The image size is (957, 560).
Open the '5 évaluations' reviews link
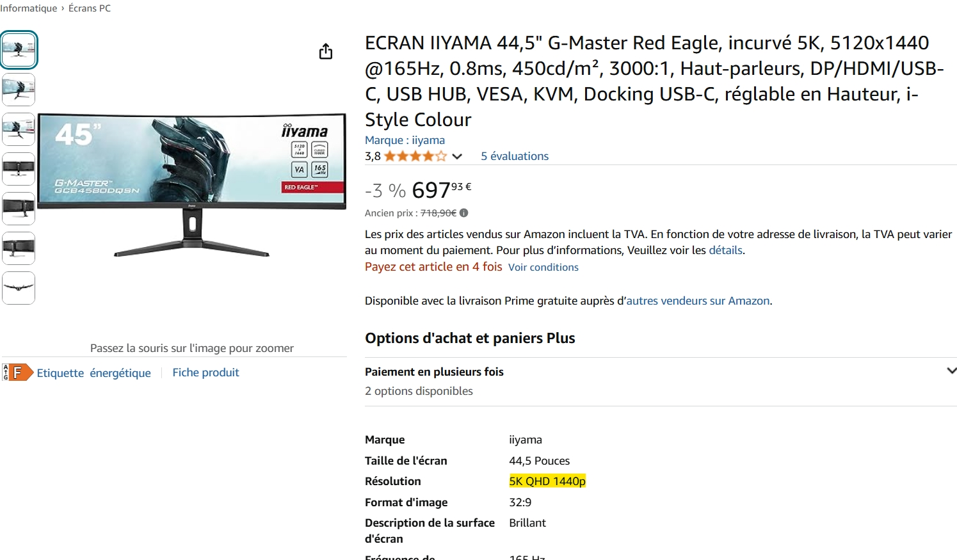point(515,156)
